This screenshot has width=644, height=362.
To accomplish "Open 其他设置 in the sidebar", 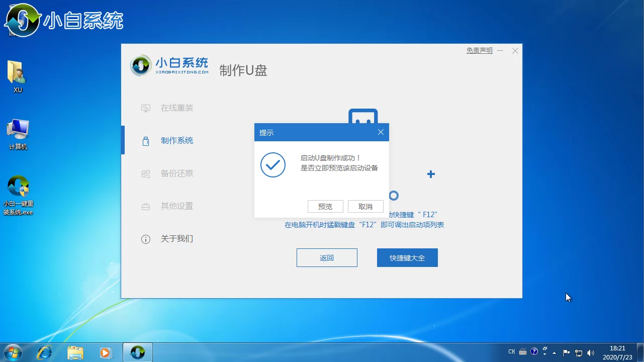I will [x=176, y=206].
